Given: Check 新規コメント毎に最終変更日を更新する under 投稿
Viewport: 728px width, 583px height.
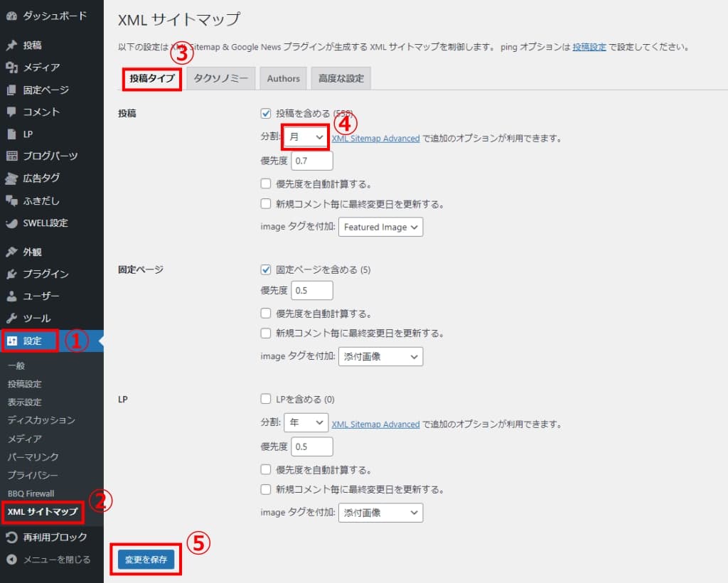Looking at the screenshot, I should coord(266,203).
